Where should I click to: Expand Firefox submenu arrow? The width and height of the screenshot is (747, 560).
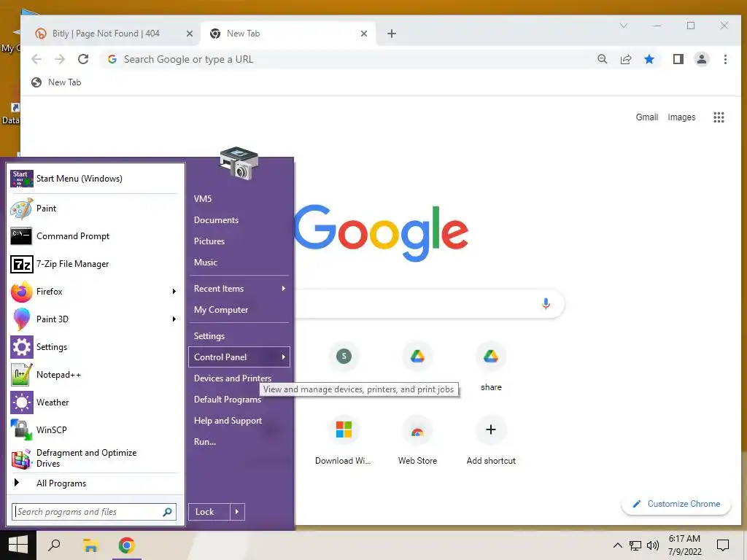tap(174, 291)
